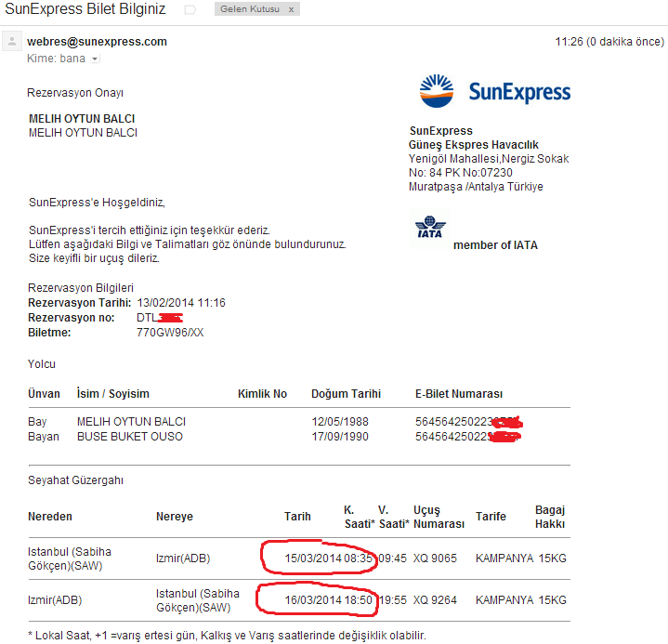Remove the Gelen Kutusu label with the x
The height and width of the screenshot is (644, 668).
point(291,9)
